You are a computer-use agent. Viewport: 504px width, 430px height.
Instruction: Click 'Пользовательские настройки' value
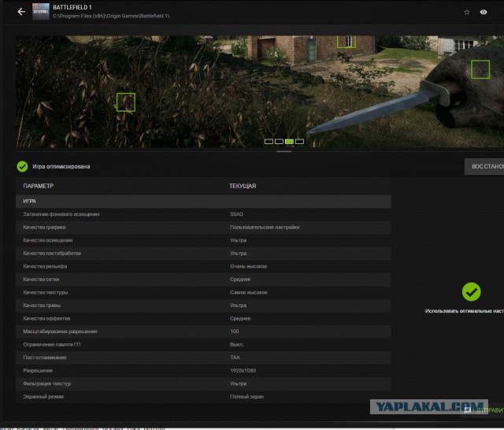[x=265, y=228]
